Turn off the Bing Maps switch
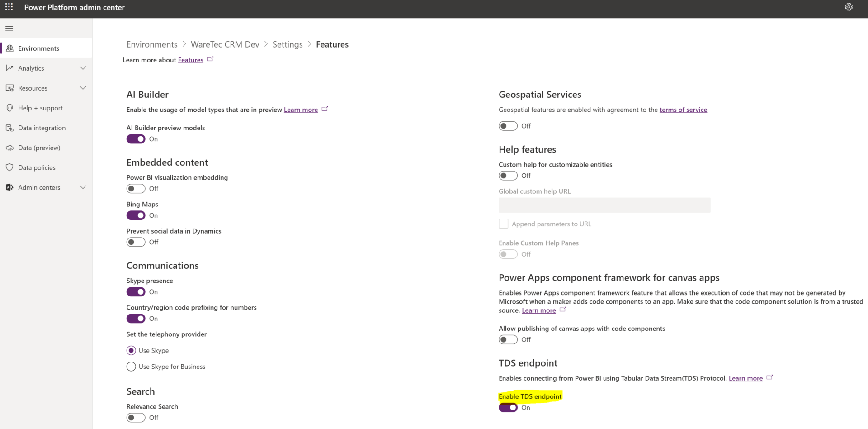868x429 pixels. (x=136, y=215)
